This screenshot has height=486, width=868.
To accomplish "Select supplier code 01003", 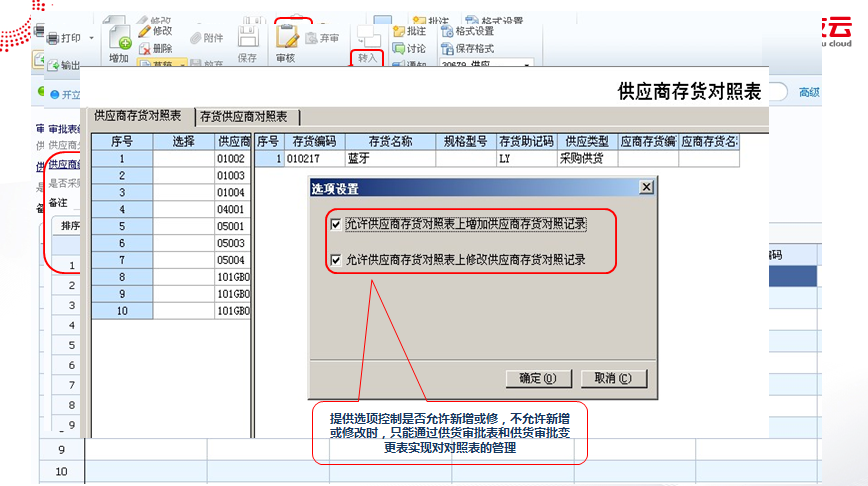I will coord(232,175).
